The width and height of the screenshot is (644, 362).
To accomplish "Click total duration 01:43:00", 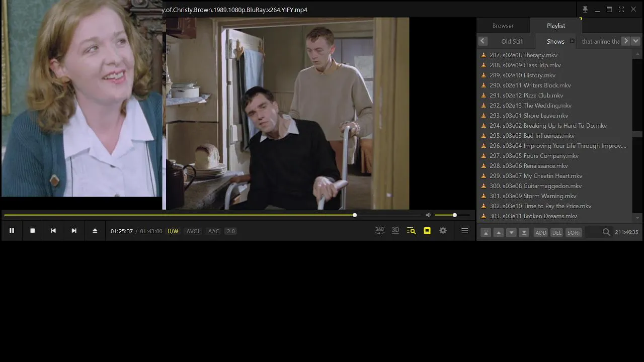I will [x=151, y=231].
